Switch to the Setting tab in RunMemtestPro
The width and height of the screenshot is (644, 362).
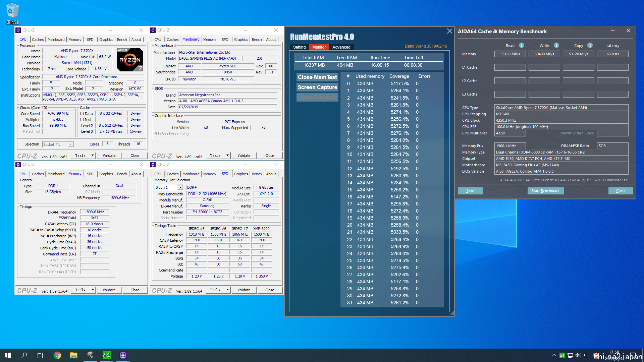click(299, 47)
